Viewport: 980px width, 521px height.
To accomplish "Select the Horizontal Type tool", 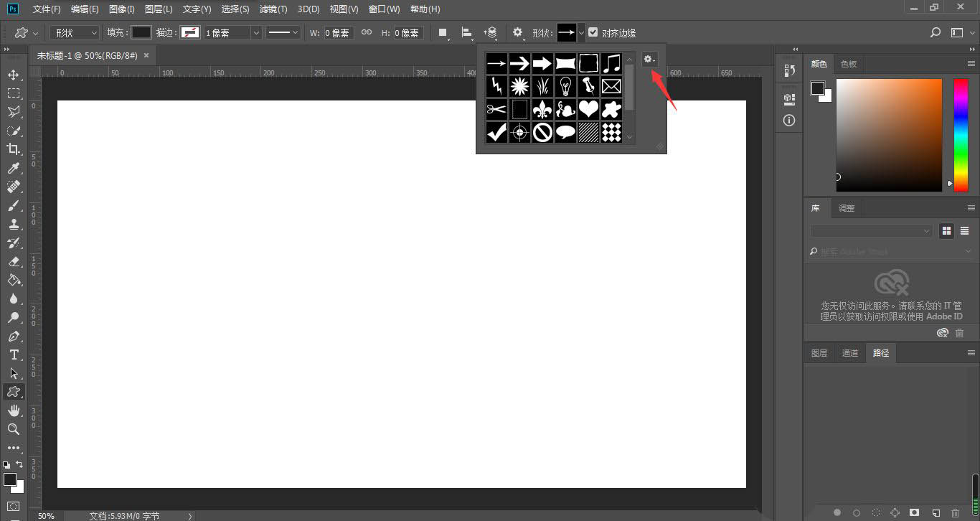I will pos(14,355).
